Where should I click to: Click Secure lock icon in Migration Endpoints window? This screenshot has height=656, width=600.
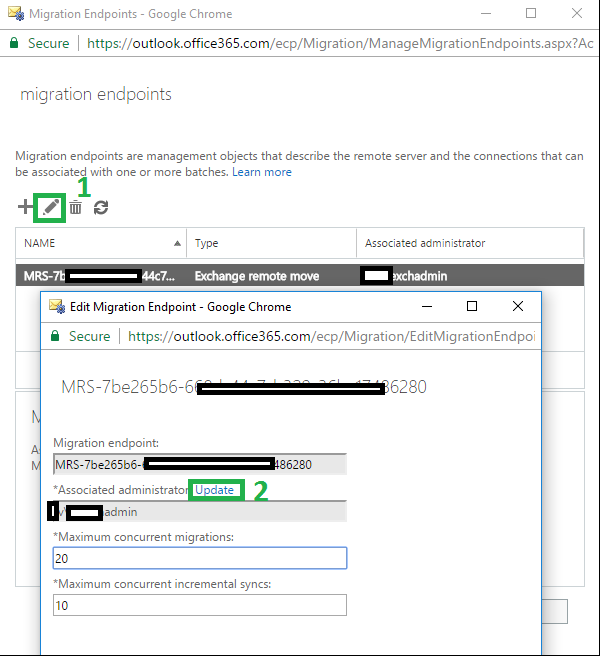tap(14, 43)
